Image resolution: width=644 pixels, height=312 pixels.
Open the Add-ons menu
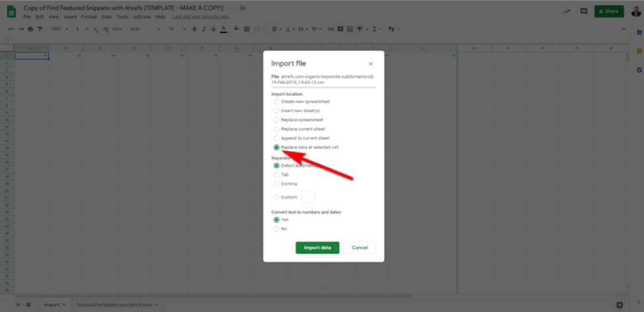point(141,16)
